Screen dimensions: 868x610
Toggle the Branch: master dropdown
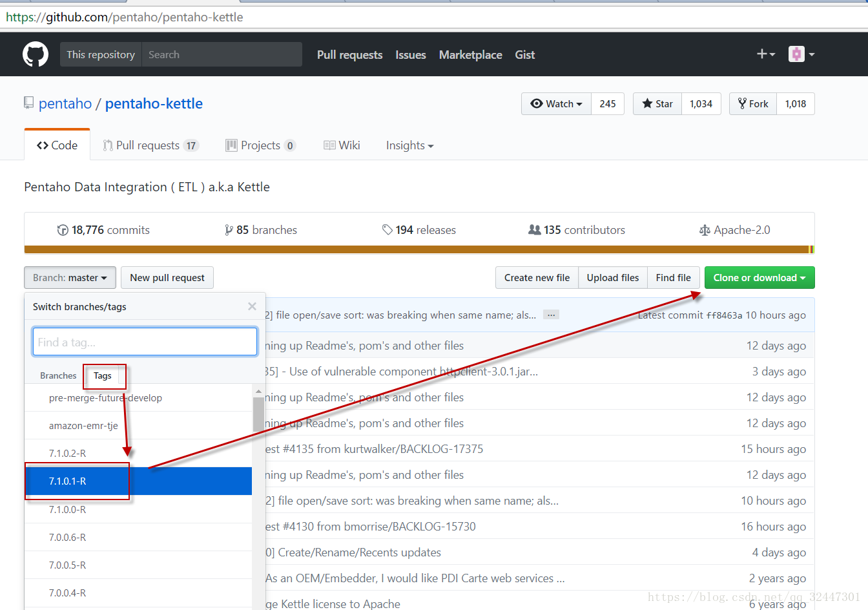coord(70,278)
